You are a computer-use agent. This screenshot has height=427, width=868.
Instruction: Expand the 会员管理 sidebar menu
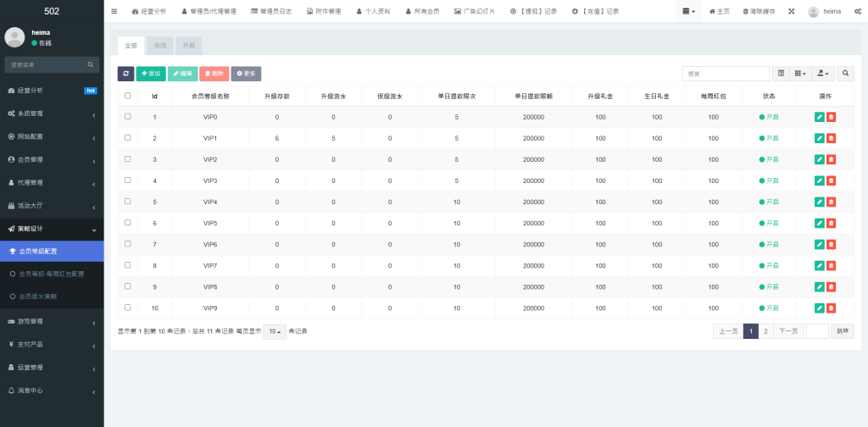click(52, 159)
